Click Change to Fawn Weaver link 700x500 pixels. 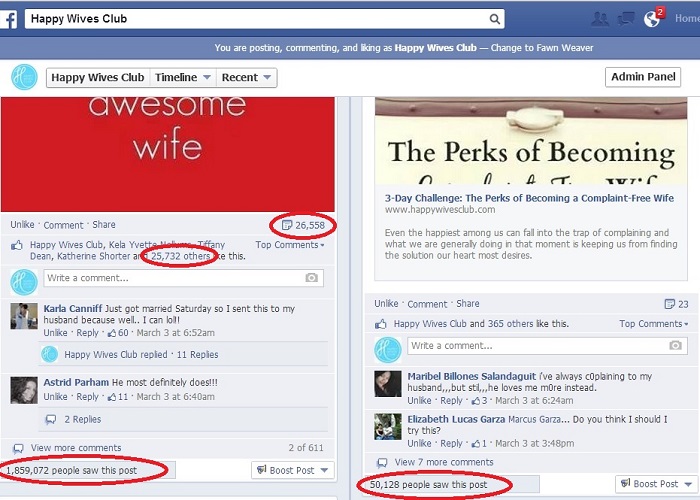(x=542, y=48)
